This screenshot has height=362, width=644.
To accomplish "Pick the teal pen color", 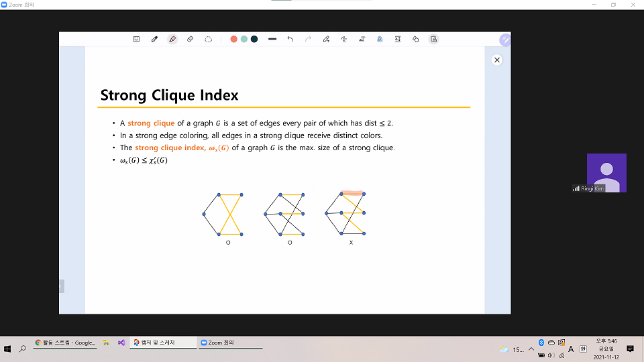I will tap(244, 40).
